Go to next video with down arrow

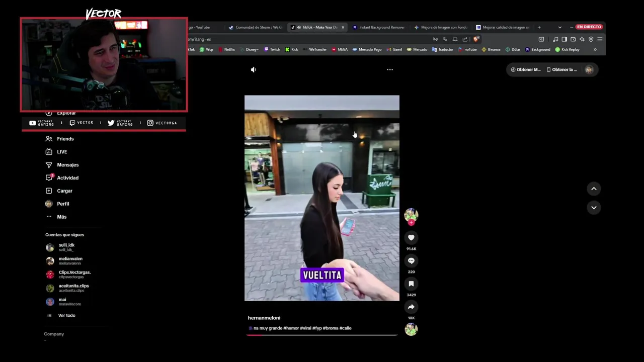pyautogui.click(x=594, y=207)
